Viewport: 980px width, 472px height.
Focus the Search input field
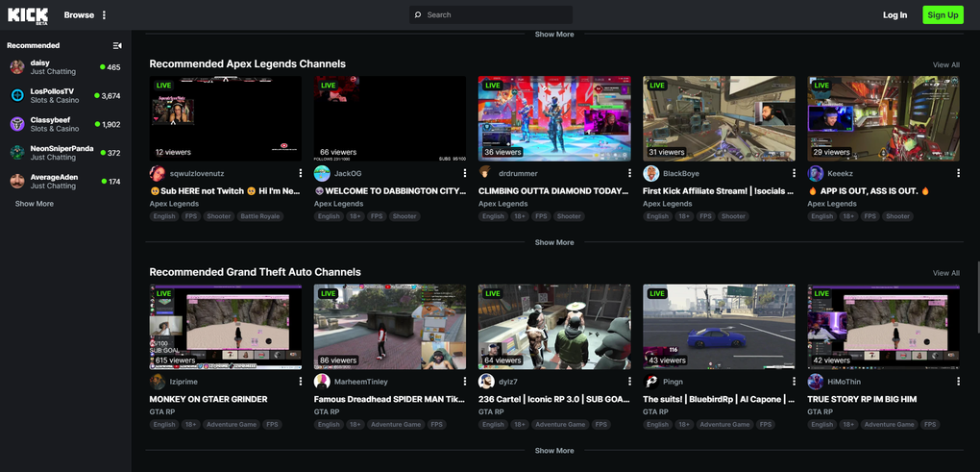491,15
